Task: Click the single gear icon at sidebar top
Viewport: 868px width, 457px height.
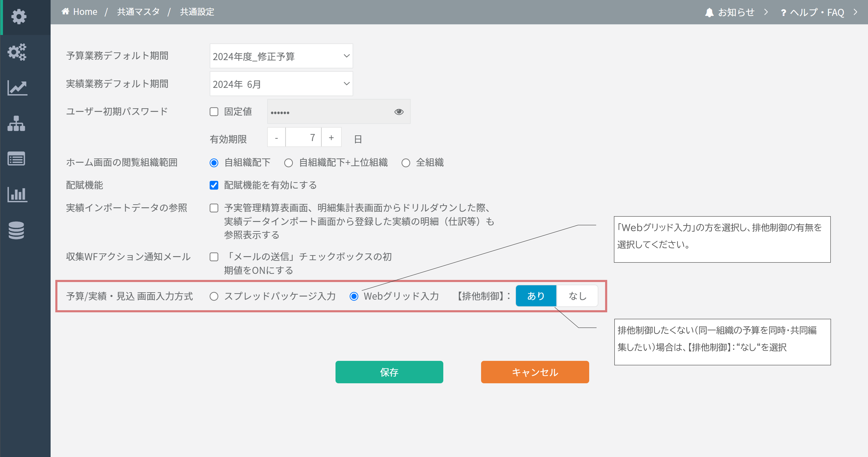Action: (x=19, y=17)
